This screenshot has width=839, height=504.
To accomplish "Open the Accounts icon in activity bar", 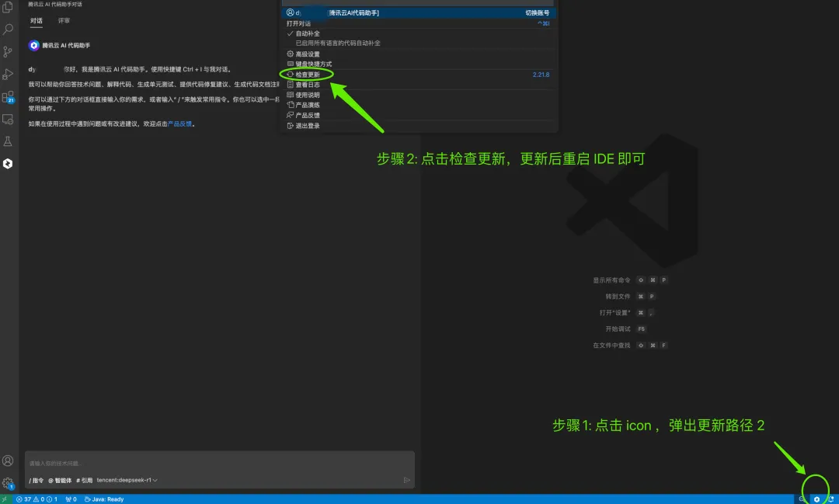I will 8,461.
